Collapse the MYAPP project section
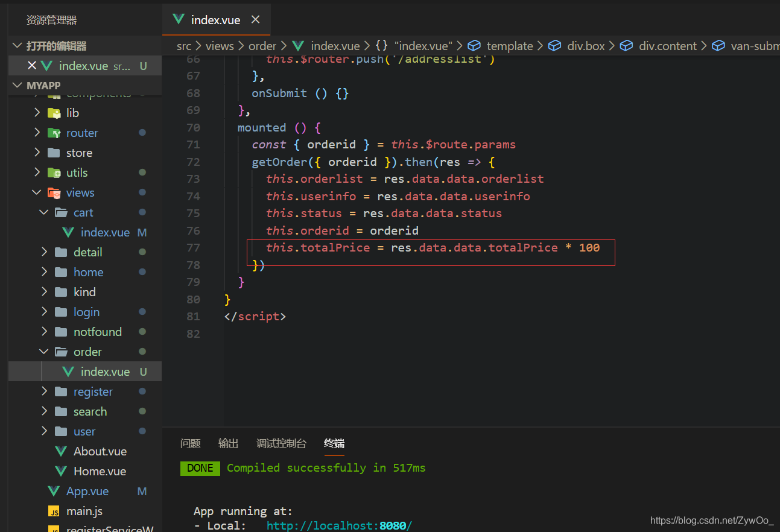This screenshot has height=532, width=780. [x=17, y=86]
